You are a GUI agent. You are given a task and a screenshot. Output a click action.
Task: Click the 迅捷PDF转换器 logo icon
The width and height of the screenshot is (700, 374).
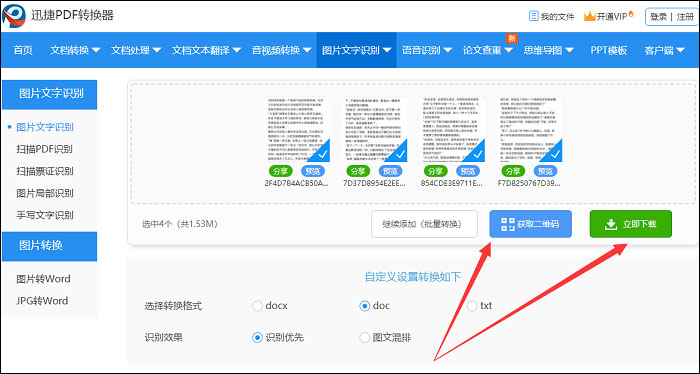[14, 15]
